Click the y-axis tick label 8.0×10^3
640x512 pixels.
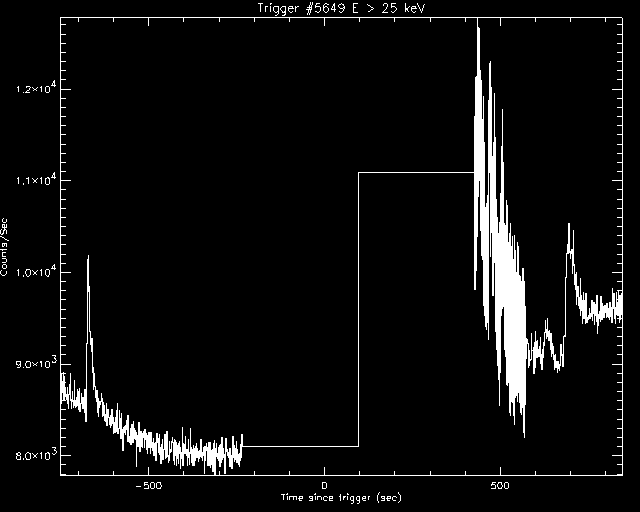37,453
